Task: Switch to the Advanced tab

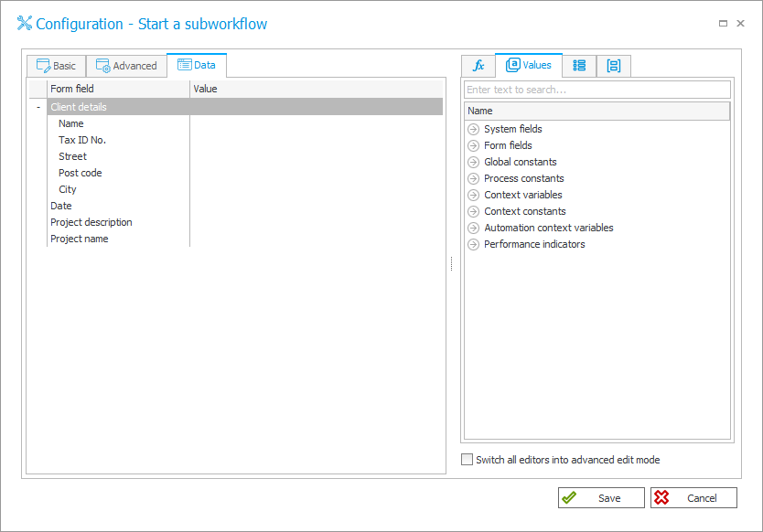Action: (x=126, y=66)
